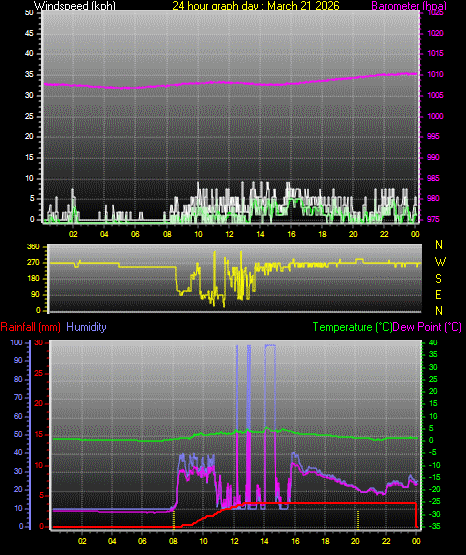Screen dimensions: 466x555
Task: Click the 14 hour label under rainfall chart
Action: 264,541
